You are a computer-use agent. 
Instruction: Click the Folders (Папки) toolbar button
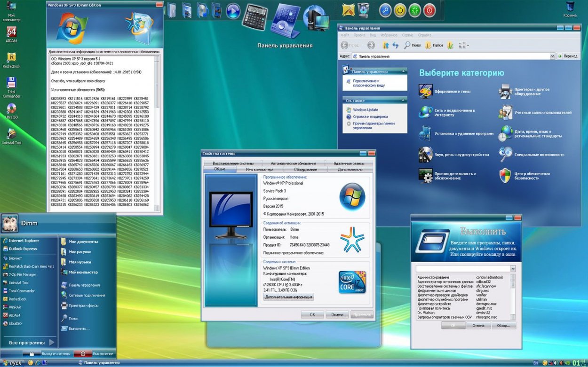(x=434, y=45)
